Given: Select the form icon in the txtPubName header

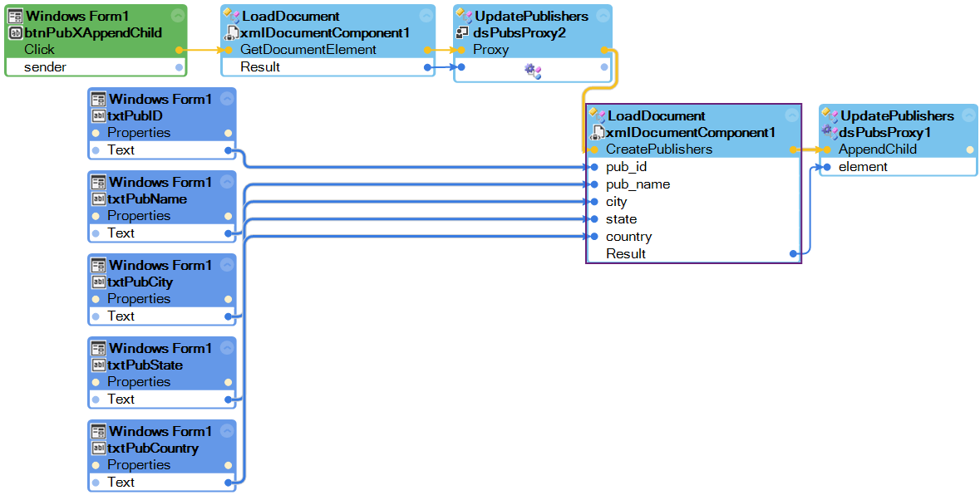Looking at the screenshot, I should click(98, 182).
